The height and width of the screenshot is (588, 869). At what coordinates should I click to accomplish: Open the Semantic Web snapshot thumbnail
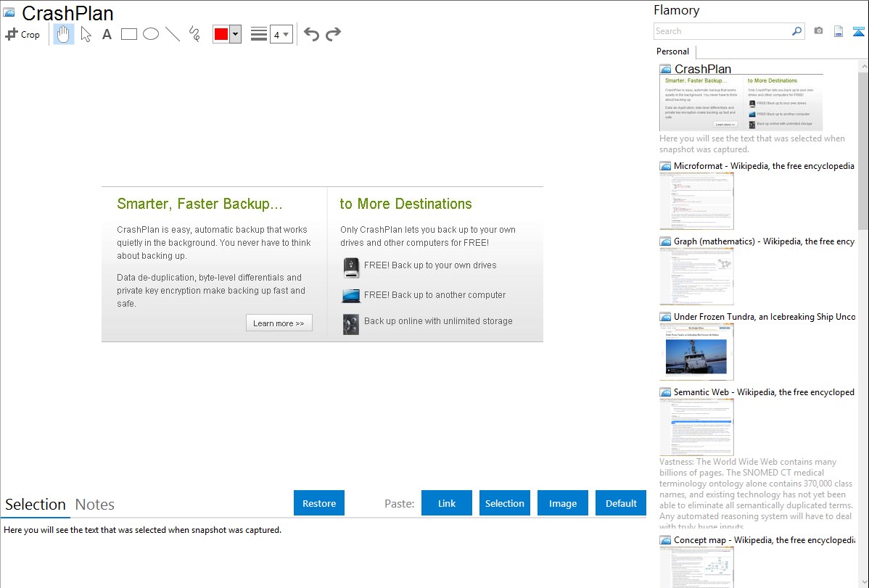tap(696, 427)
